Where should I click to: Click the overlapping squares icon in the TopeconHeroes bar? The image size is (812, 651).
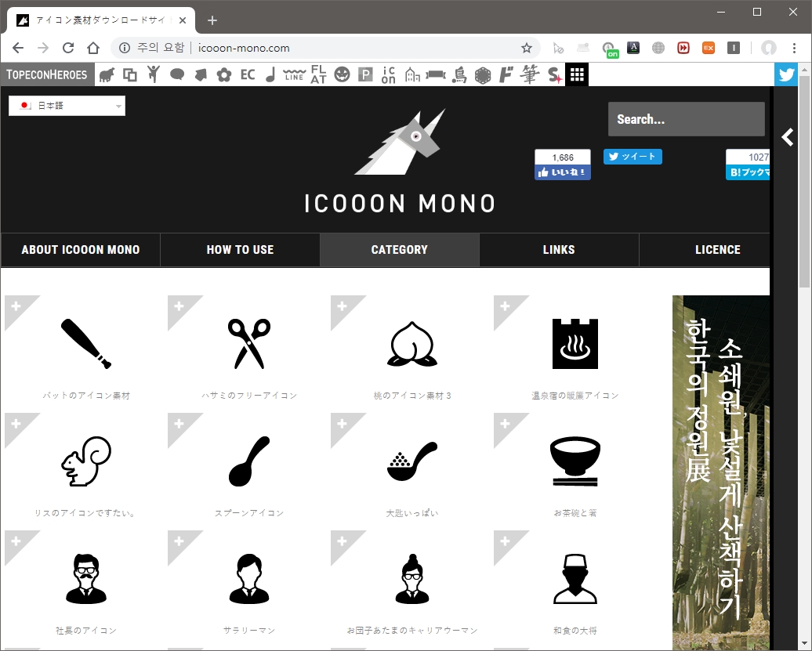pos(130,75)
